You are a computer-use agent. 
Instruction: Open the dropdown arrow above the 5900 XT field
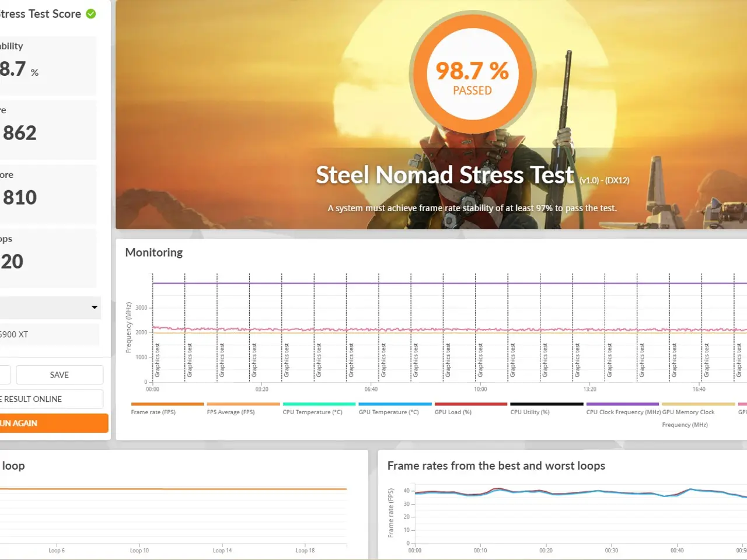coord(95,307)
